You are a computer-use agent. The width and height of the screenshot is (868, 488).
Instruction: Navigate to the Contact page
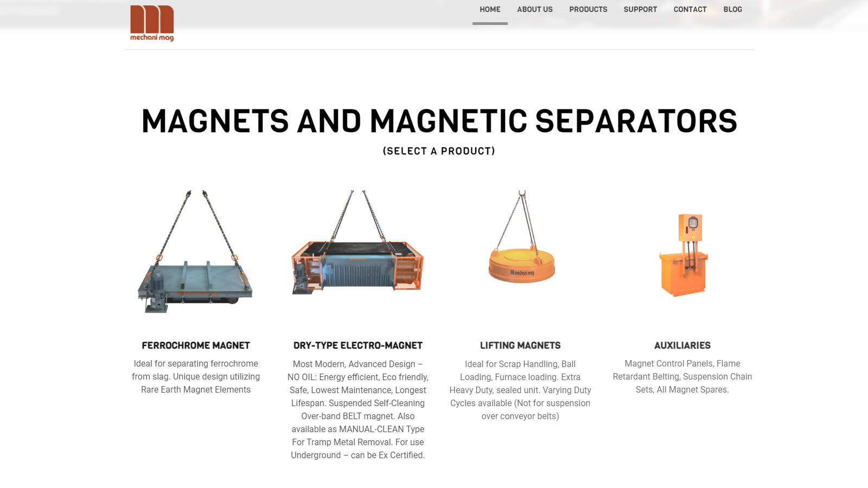690,9
